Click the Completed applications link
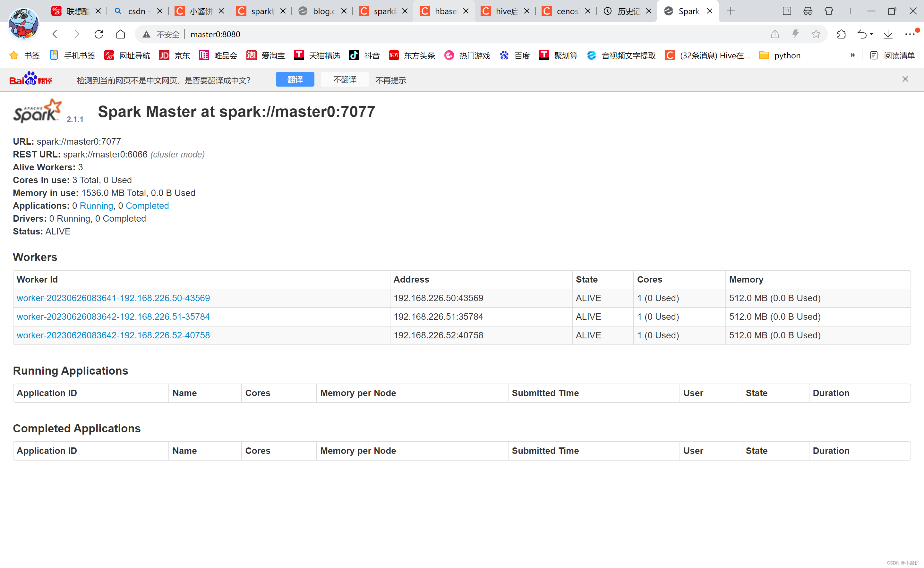Image resolution: width=924 pixels, height=568 pixels. (x=147, y=206)
